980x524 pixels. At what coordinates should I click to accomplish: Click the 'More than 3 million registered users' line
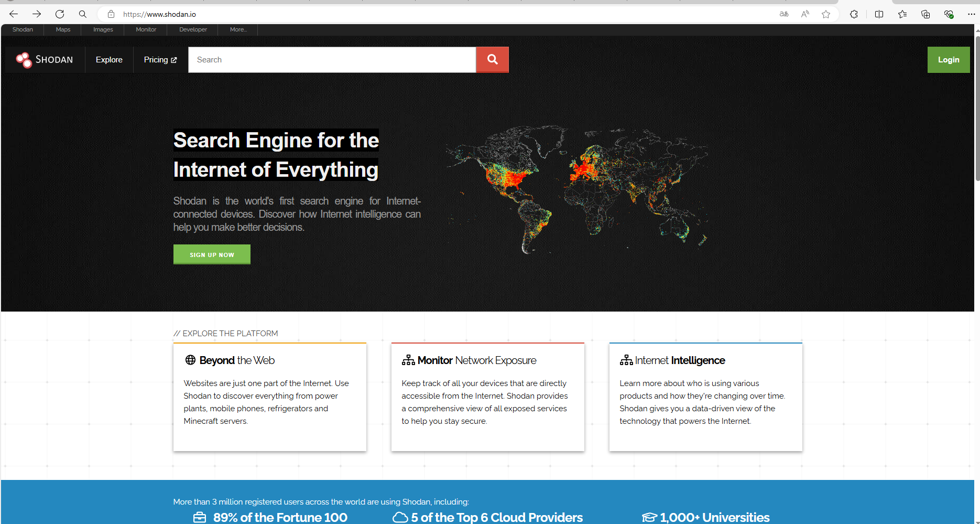321,502
